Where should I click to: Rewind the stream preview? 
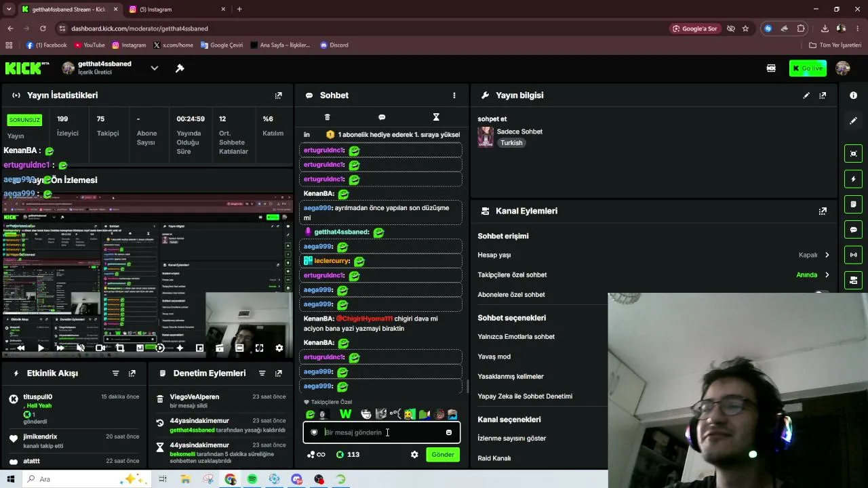[x=21, y=348]
